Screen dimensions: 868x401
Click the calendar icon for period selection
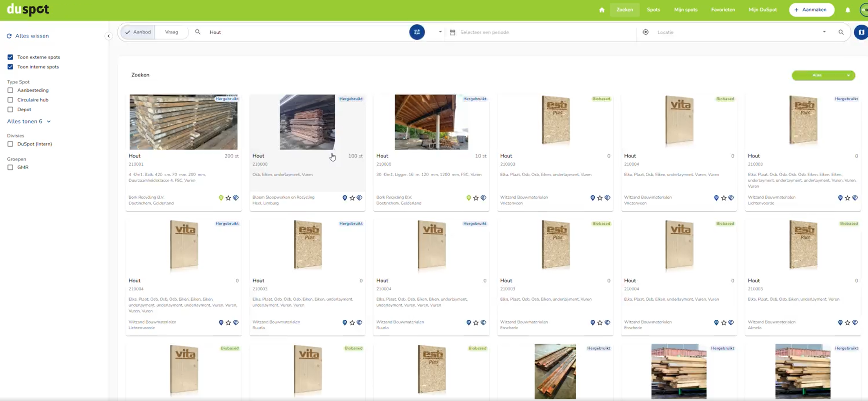pyautogui.click(x=453, y=32)
